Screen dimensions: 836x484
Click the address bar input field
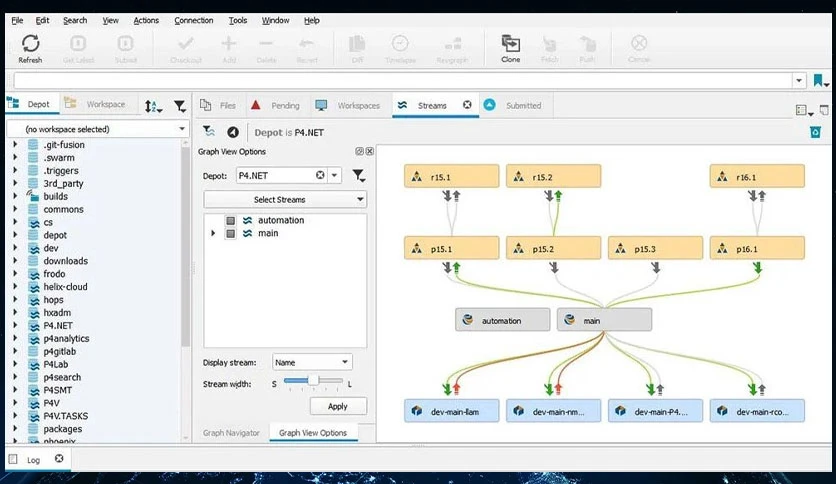(x=403, y=80)
